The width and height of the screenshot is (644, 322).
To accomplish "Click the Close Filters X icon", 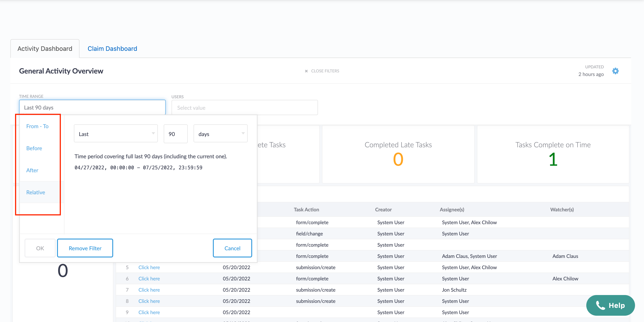I will tap(306, 71).
